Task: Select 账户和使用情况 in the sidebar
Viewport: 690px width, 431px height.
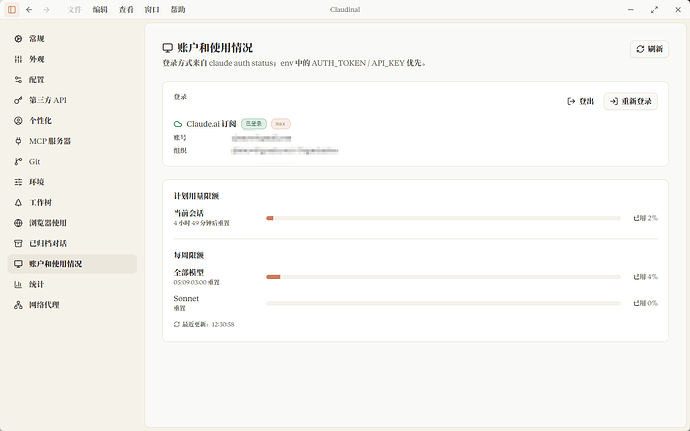Action: coord(72,264)
